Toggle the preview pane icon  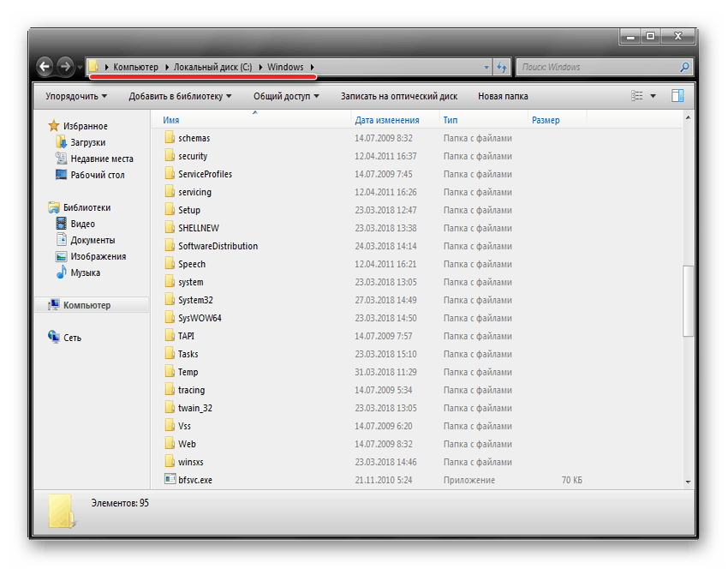click(x=677, y=96)
